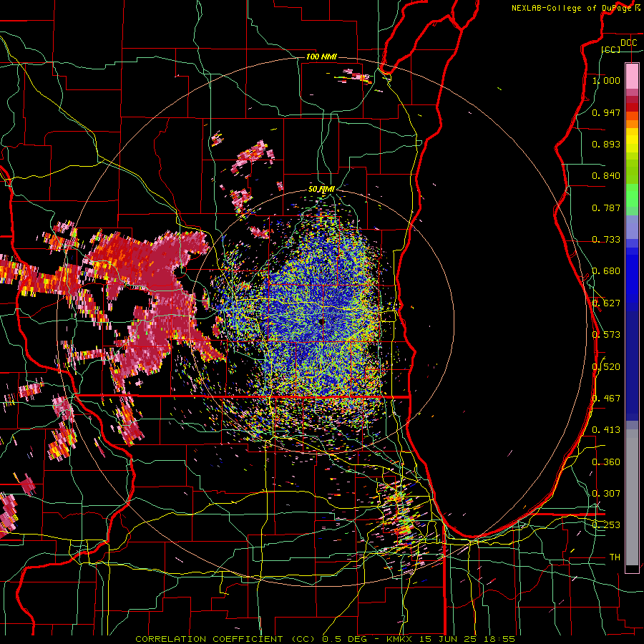This screenshot has width=644, height=644.
Task: Click the black radar site dot at center
Action: 321,322
